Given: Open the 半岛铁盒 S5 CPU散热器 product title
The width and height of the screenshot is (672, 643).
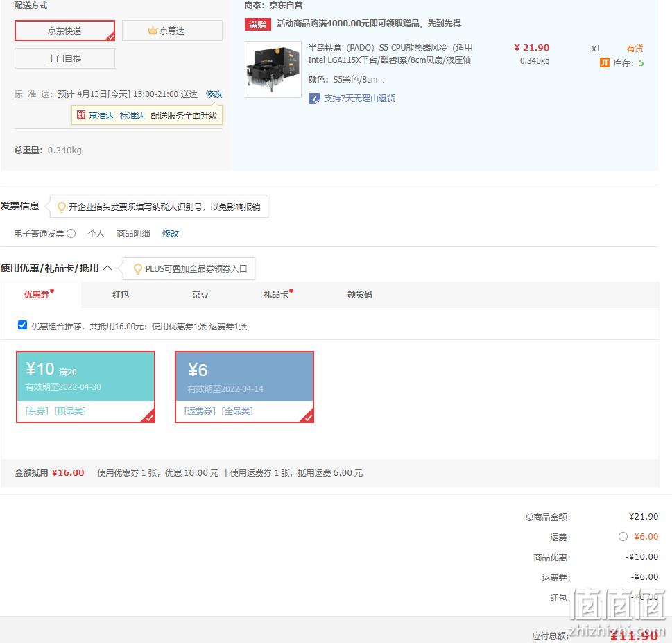Looking at the screenshot, I should (390, 53).
